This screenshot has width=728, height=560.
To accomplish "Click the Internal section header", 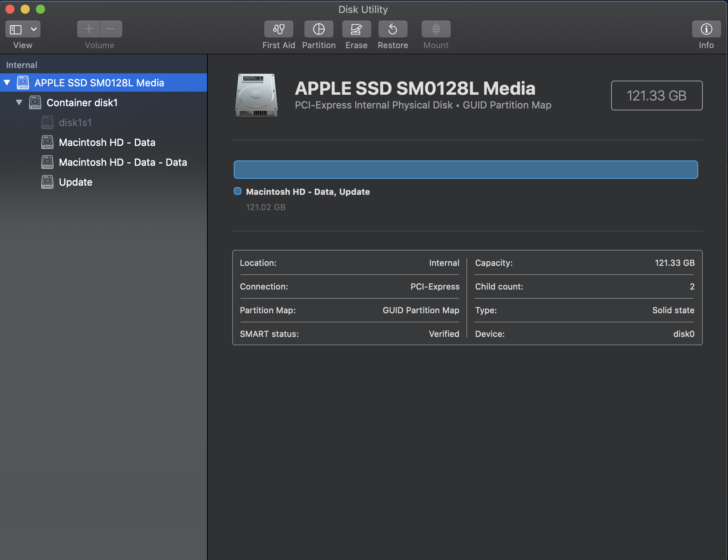I will click(21, 64).
